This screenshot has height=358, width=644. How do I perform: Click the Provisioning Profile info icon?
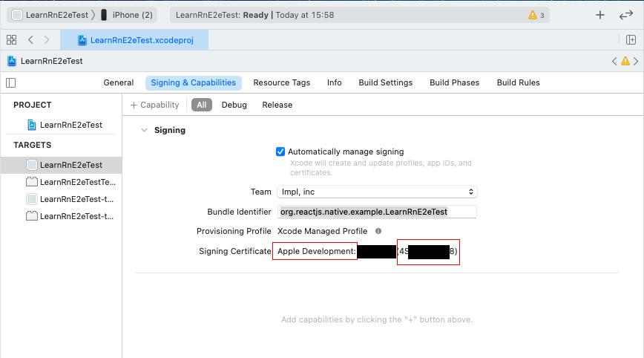[x=378, y=231]
